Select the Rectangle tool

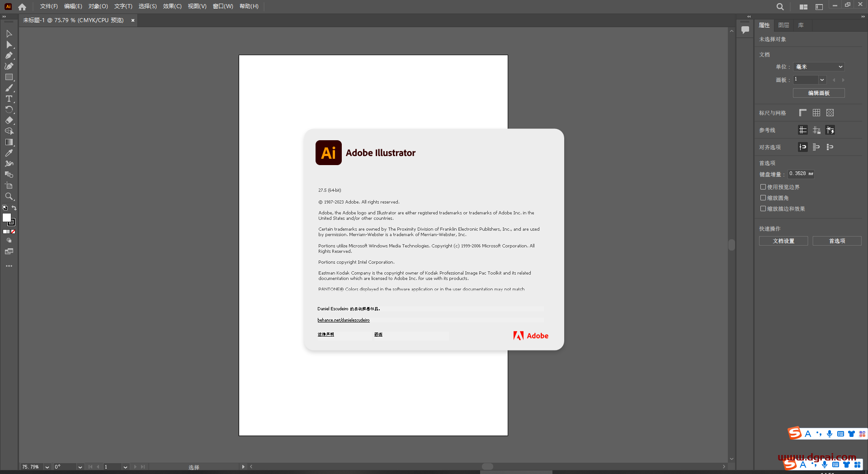tap(9, 76)
